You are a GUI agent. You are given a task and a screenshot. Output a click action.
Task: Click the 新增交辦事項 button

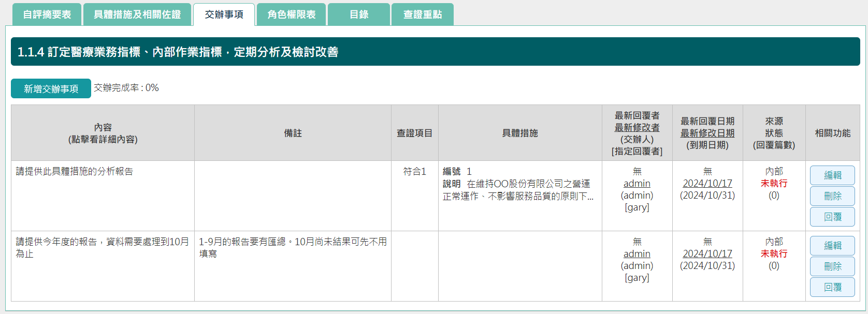[x=51, y=88]
